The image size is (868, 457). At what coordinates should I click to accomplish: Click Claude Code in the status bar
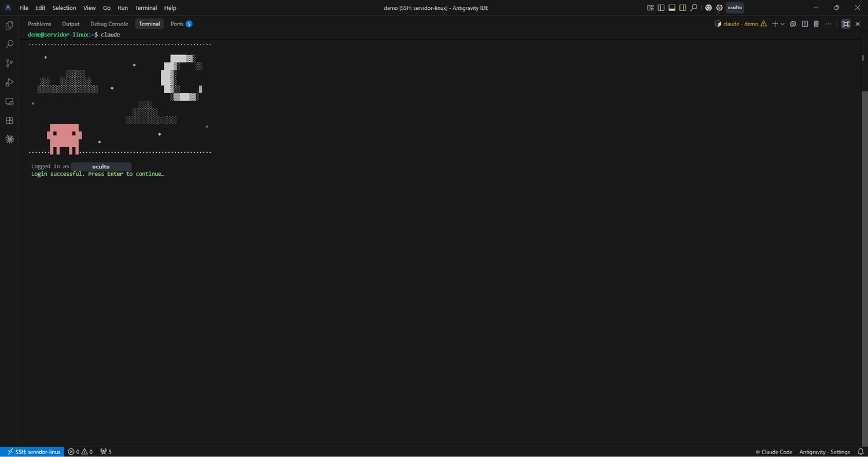774,452
